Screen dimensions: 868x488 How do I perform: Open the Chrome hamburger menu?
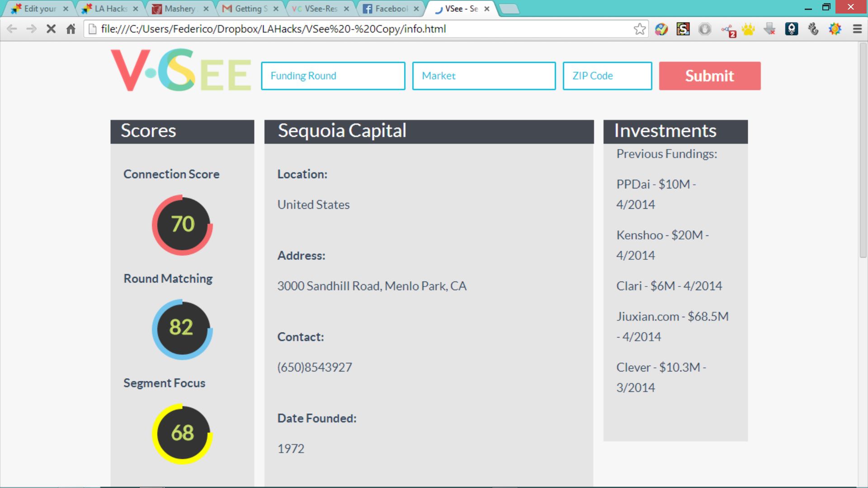click(x=857, y=29)
